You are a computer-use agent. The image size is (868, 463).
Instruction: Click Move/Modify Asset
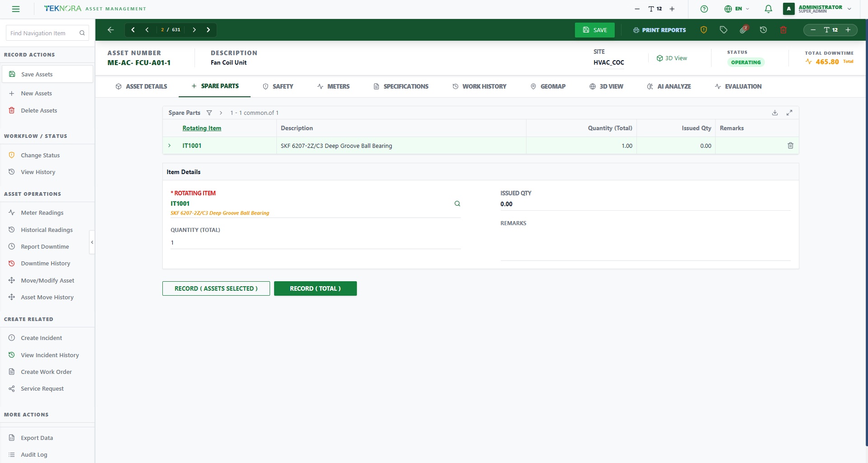pos(47,280)
